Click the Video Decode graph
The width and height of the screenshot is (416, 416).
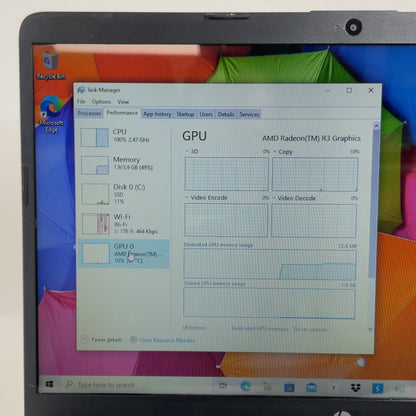(314, 221)
